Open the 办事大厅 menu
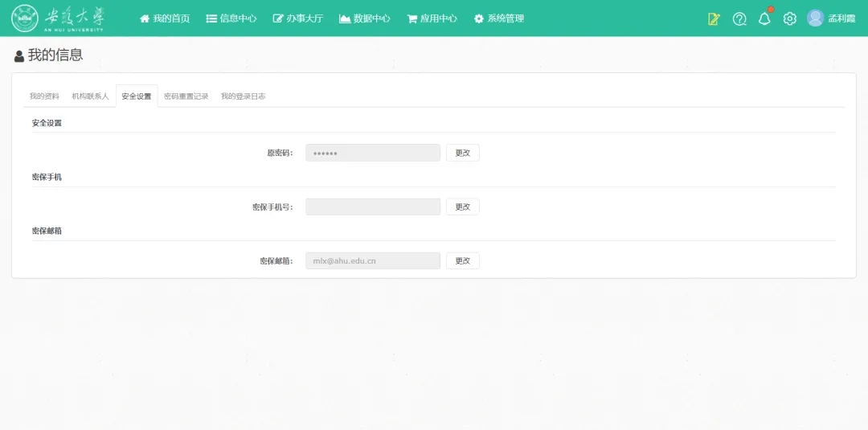Screen dimensions: 868x430 tap(298, 18)
